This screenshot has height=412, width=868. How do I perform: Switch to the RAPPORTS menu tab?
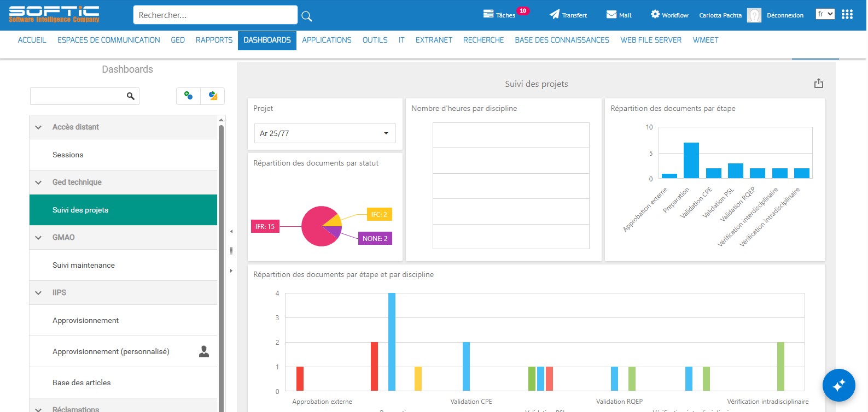pyautogui.click(x=214, y=40)
